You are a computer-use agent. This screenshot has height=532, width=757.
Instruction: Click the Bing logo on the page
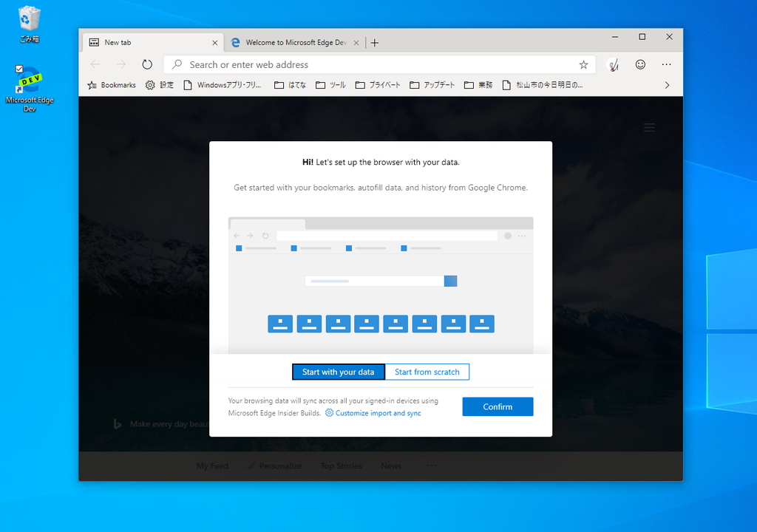(x=118, y=424)
